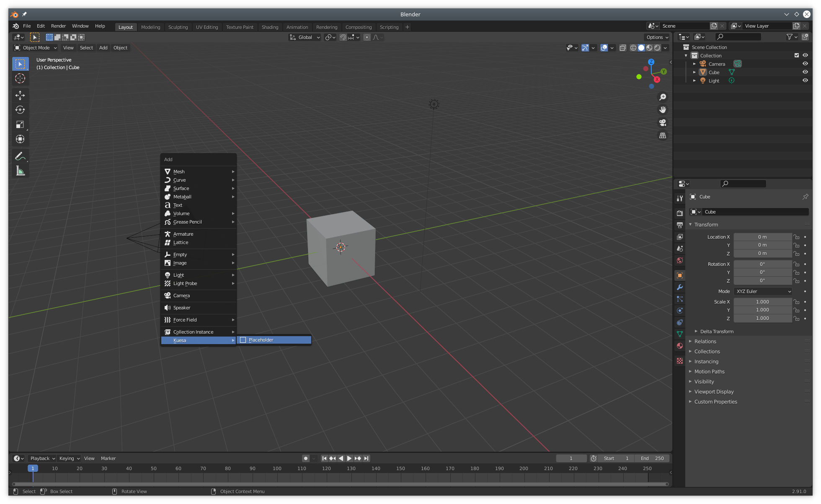The width and height of the screenshot is (821, 504).
Task: Open the Tool properties tab
Action: click(680, 198)
